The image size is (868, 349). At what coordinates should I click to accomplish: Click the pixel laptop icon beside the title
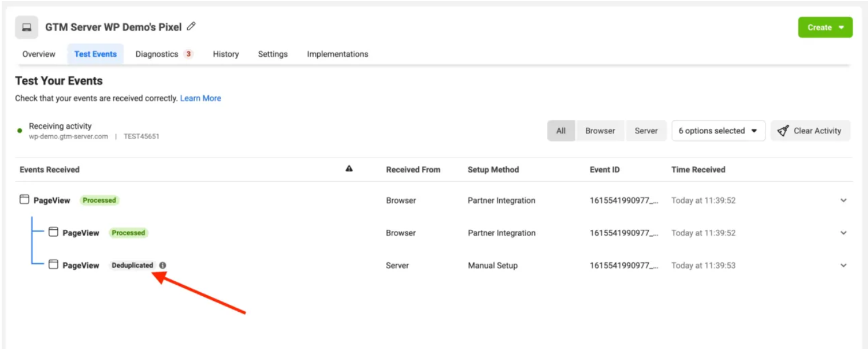click(x=26, y=28)
